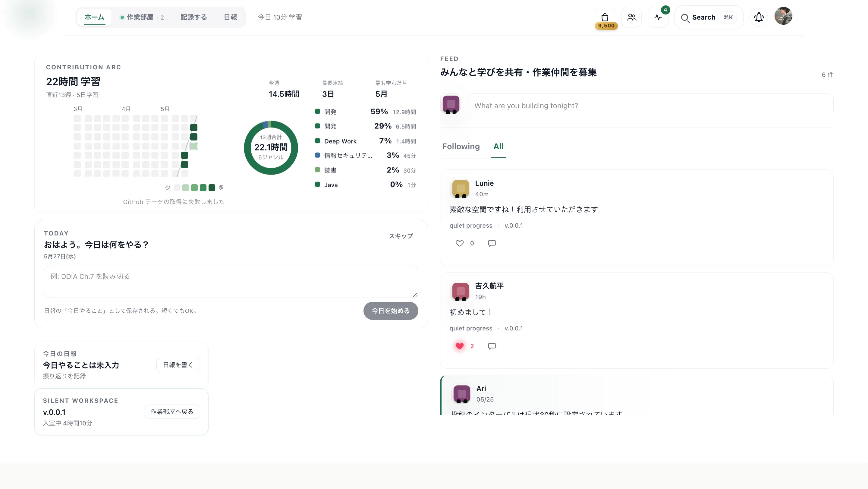Switch to the ホーム tab
Screen dimensions: 868x489
[x=94, y=17]
